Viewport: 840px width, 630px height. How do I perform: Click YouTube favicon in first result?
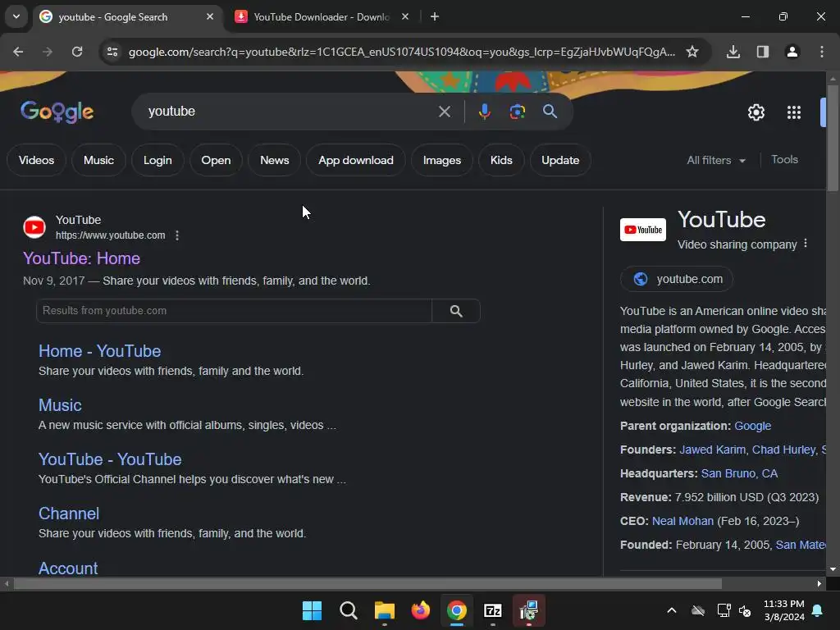(x=34, y=227)
